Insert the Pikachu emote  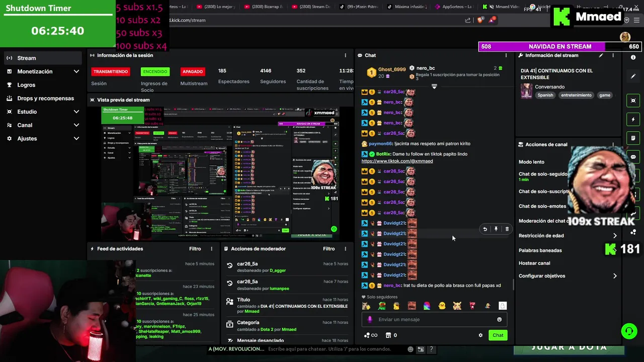[x=457, y=306]
